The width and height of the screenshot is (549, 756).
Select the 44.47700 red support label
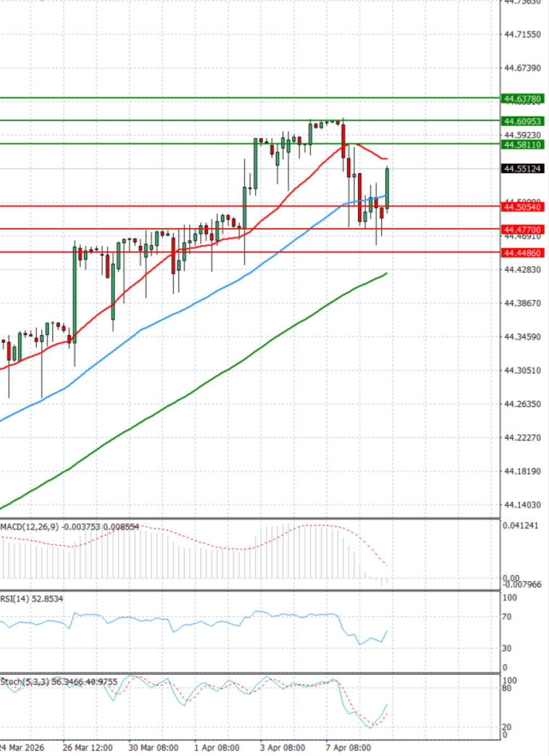tap(523, 230)
